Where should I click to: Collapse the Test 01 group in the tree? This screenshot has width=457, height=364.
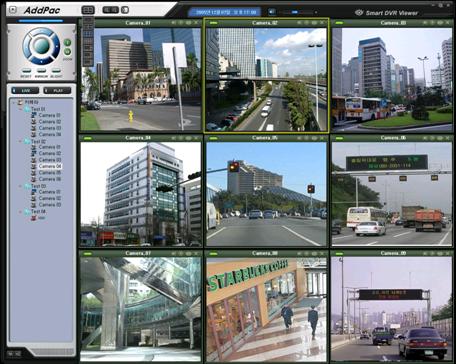20,109
